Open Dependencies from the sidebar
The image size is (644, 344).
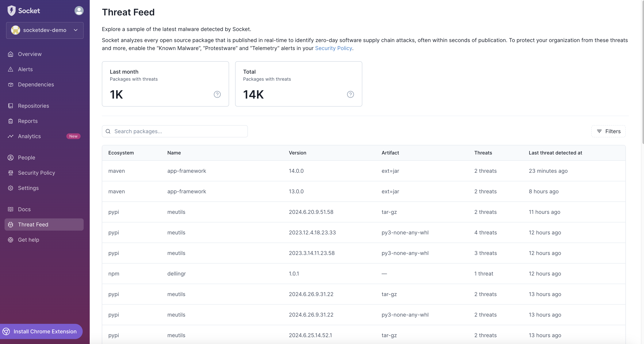[x=44, y=84]
